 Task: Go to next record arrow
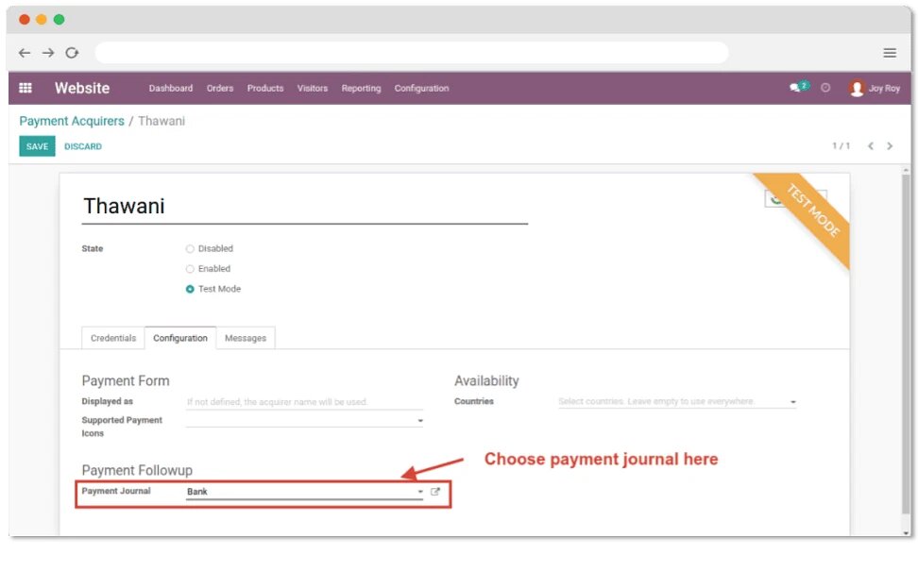tap(890, 146)
